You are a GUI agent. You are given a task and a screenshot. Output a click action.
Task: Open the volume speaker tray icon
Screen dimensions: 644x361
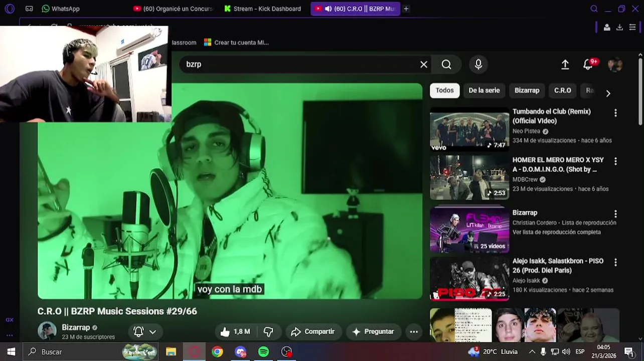pos(566,351)
